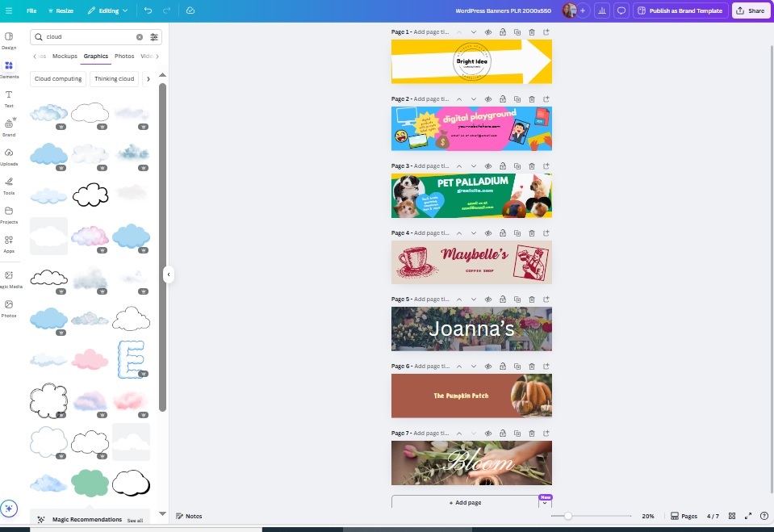Launch the Canva assistant sparkle button
The height and width of the screenshot is (532, 774).
[x=9, y=509]
